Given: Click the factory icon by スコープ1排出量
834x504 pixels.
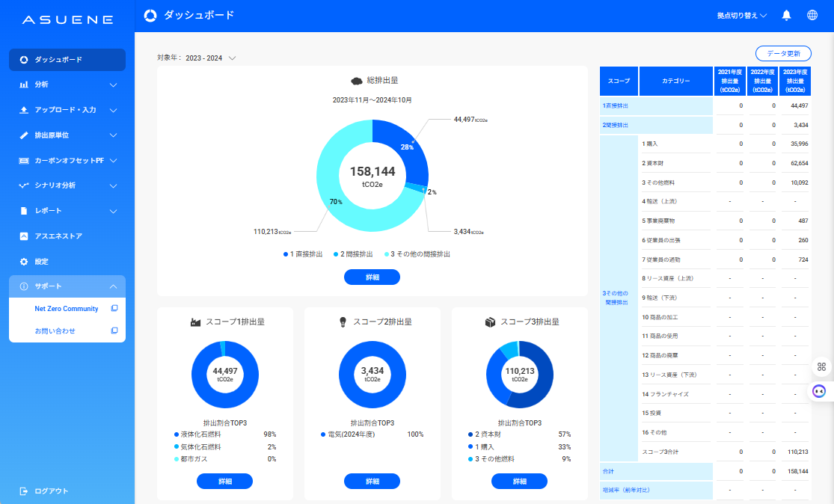Looking at the screenshot, I should coord(196,322).
